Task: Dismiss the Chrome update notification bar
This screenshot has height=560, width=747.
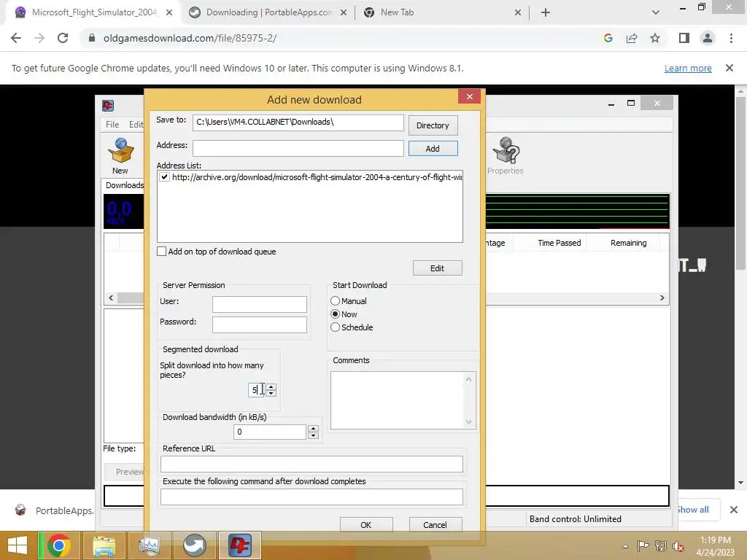Action: coord(729,68)
